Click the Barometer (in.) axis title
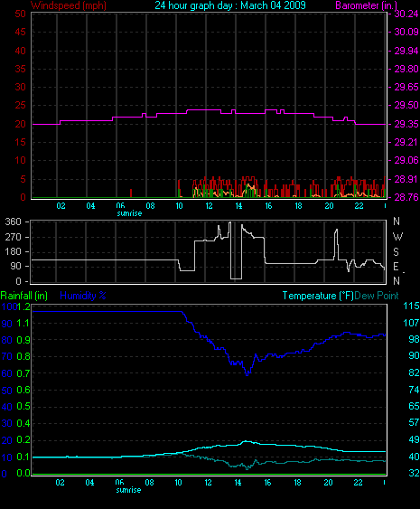 366,5
